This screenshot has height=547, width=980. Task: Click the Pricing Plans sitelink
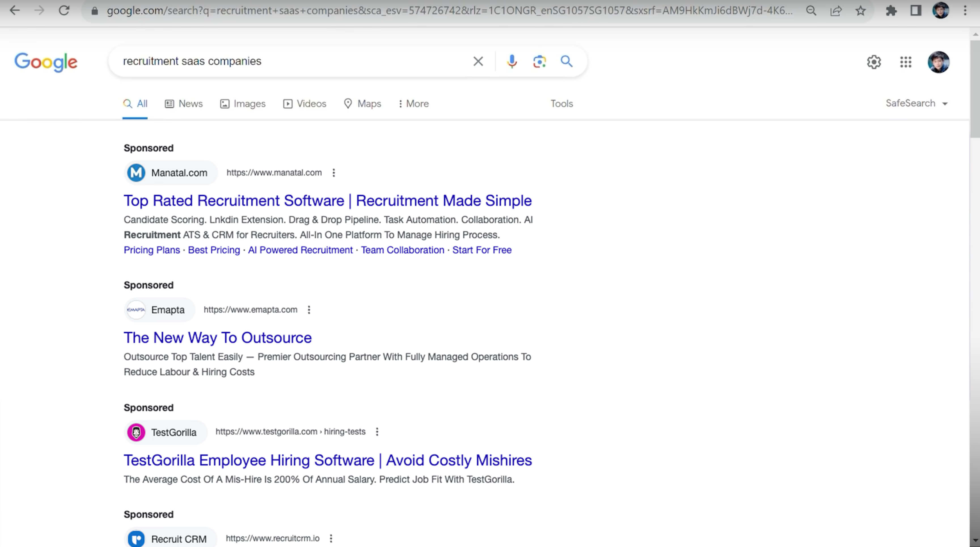click(152, 250)
